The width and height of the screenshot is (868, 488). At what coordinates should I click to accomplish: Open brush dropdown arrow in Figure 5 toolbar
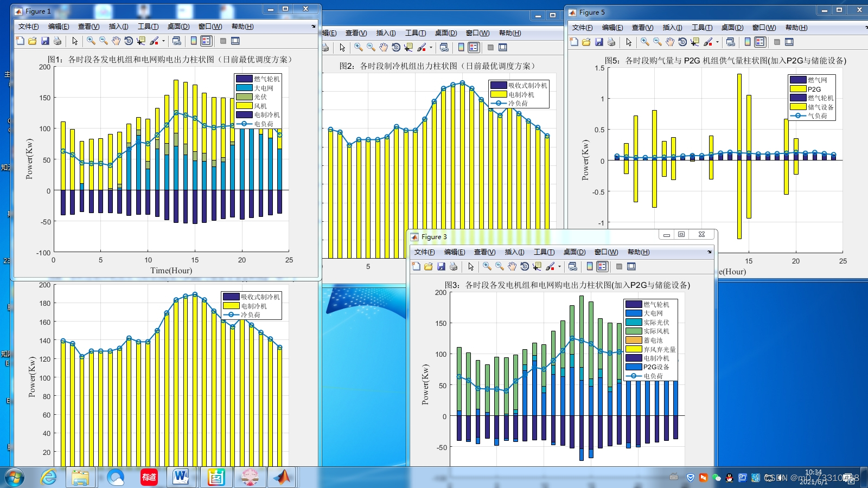pos(717,42)
